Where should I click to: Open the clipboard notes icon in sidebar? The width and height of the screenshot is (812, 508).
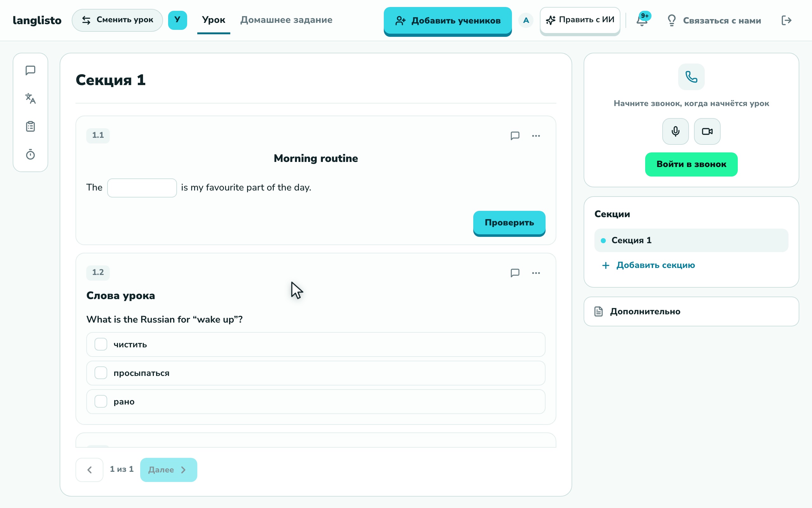(30, 127)
